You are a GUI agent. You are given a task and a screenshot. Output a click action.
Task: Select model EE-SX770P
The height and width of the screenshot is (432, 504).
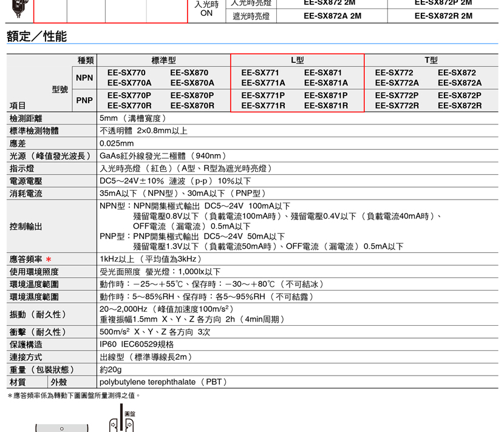[129, 96]
